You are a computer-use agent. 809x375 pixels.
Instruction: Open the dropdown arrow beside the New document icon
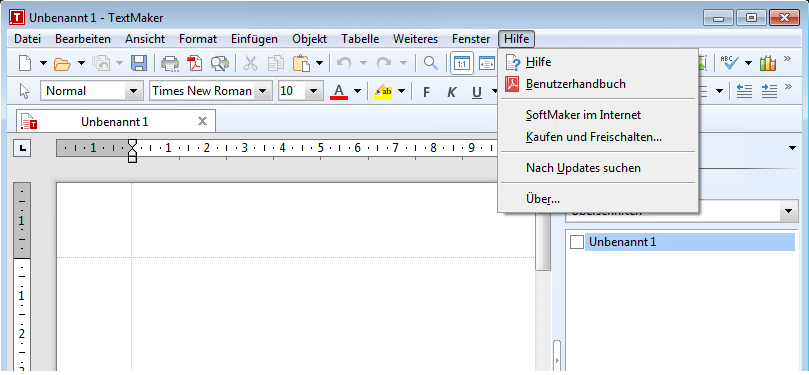[x=43, y=63]
